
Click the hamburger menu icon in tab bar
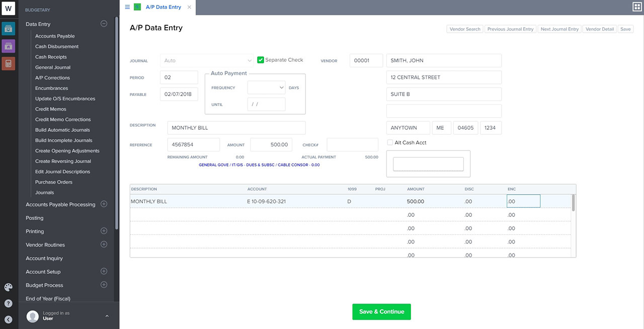tap(127, 7)
